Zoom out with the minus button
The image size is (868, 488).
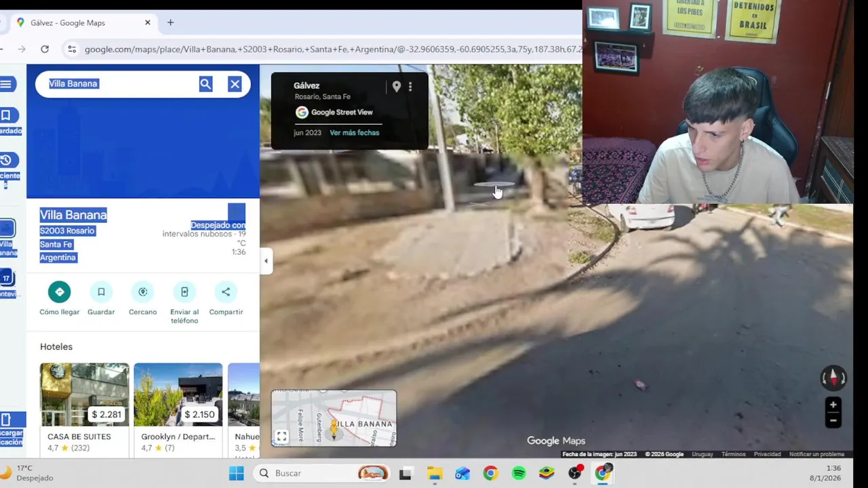833,421
